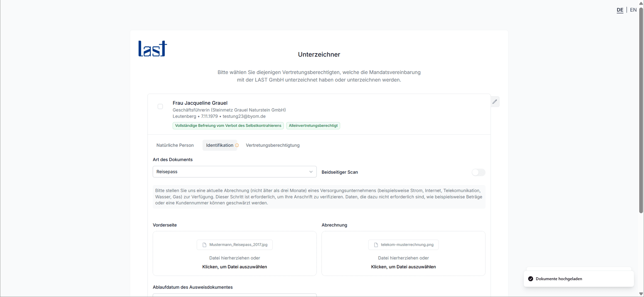The height and width of the screenshot is (297, 644).
Task: Select the DE language option
Action: pyautogui.click(x=620, y=10)
